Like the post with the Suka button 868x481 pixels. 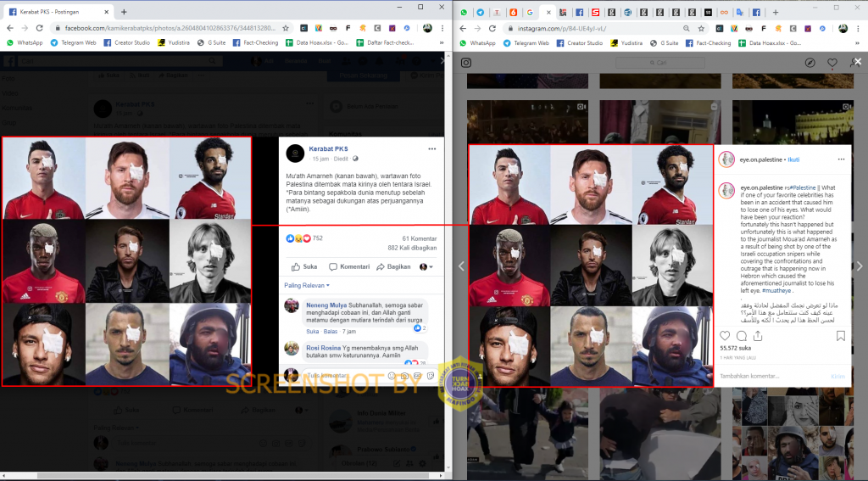click(304, 266)
